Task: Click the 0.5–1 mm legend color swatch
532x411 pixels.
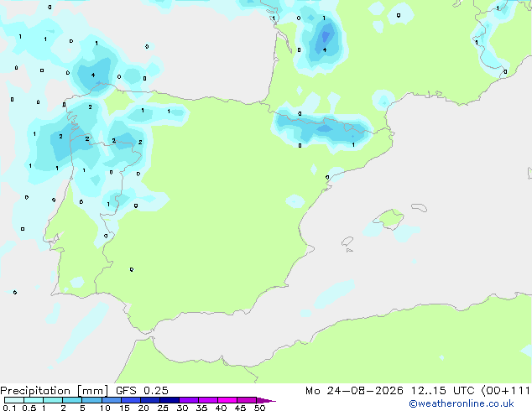Action: pos(34,400)
